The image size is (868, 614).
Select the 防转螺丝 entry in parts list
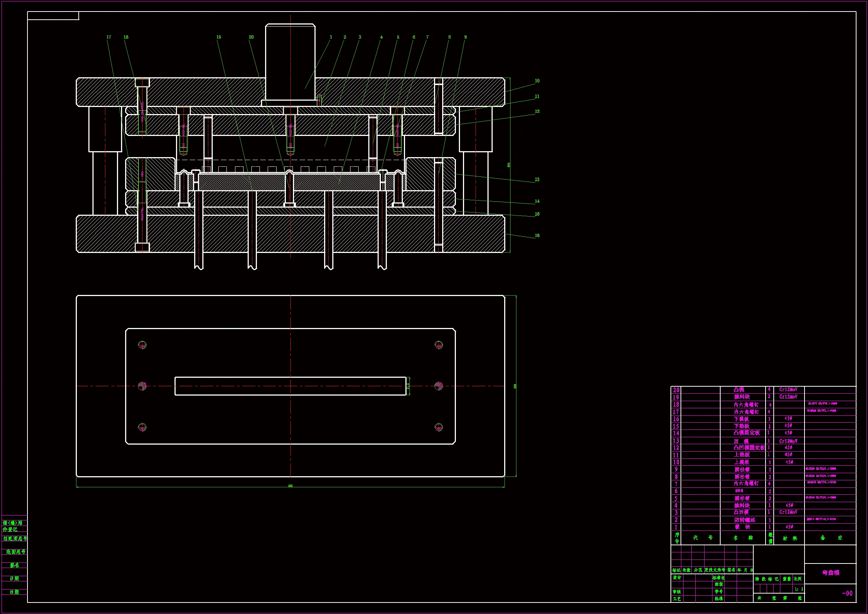744,520
